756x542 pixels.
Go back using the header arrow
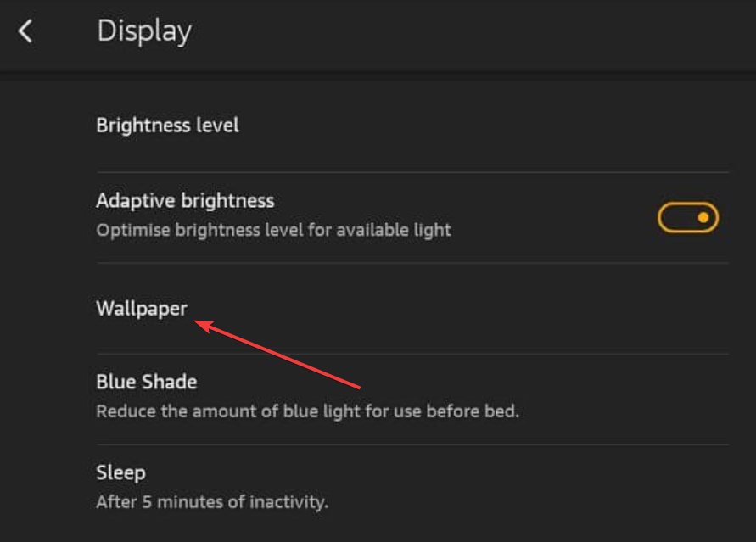(26, 32)
